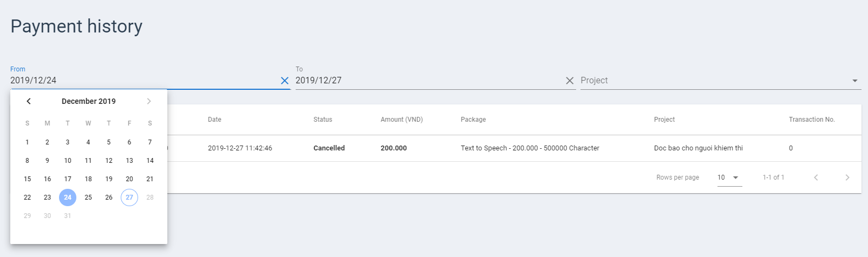
Task: Select December 27 in calendar
Action: [x=129, y=197]
